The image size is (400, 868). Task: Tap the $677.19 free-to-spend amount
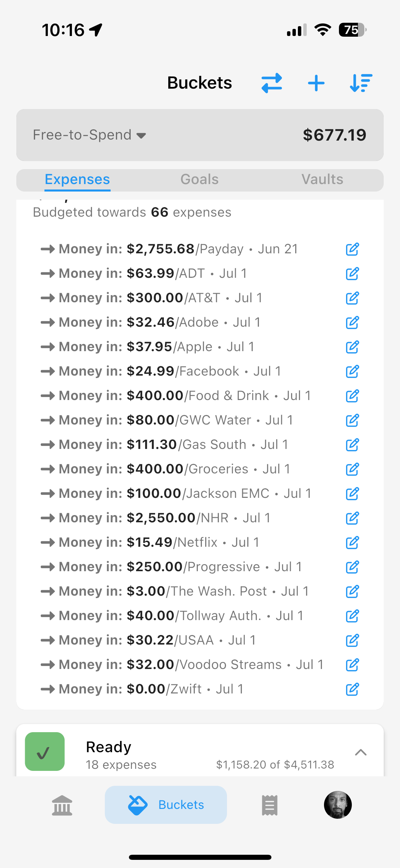(335, 135)
